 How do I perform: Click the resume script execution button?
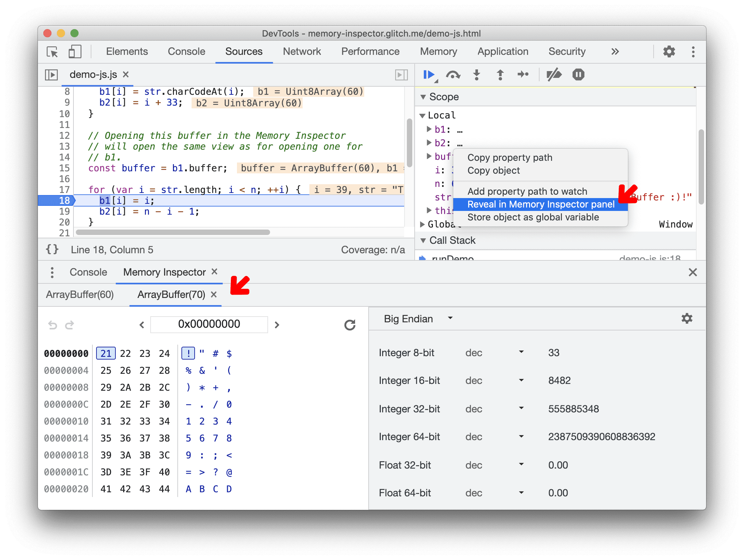(x=429, y=75)
